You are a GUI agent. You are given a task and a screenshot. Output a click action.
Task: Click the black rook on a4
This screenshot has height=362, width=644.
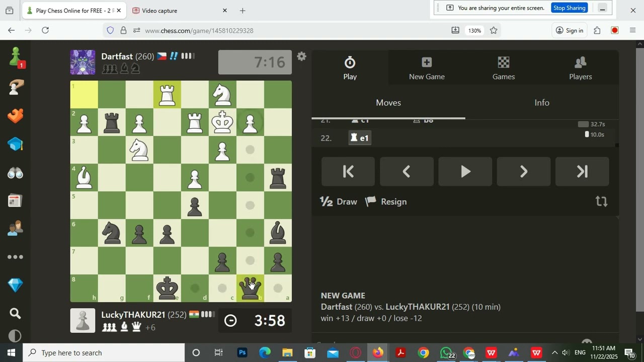pos(278,177)
